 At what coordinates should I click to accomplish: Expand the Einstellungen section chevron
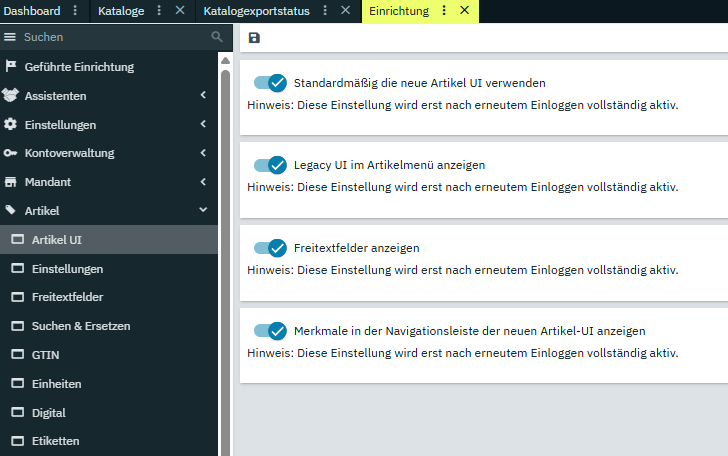tap(203, 125)
